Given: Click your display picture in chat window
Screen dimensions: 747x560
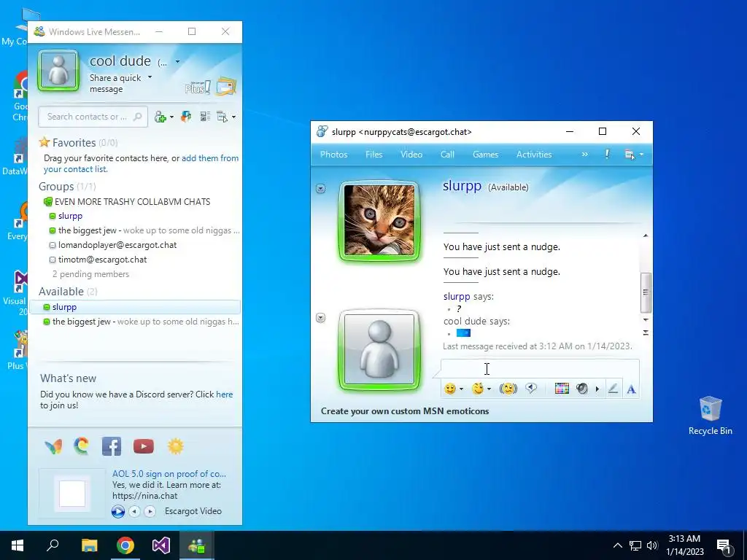Looking at the screenshot, I should pyautogui.click(x=379, y=349).
